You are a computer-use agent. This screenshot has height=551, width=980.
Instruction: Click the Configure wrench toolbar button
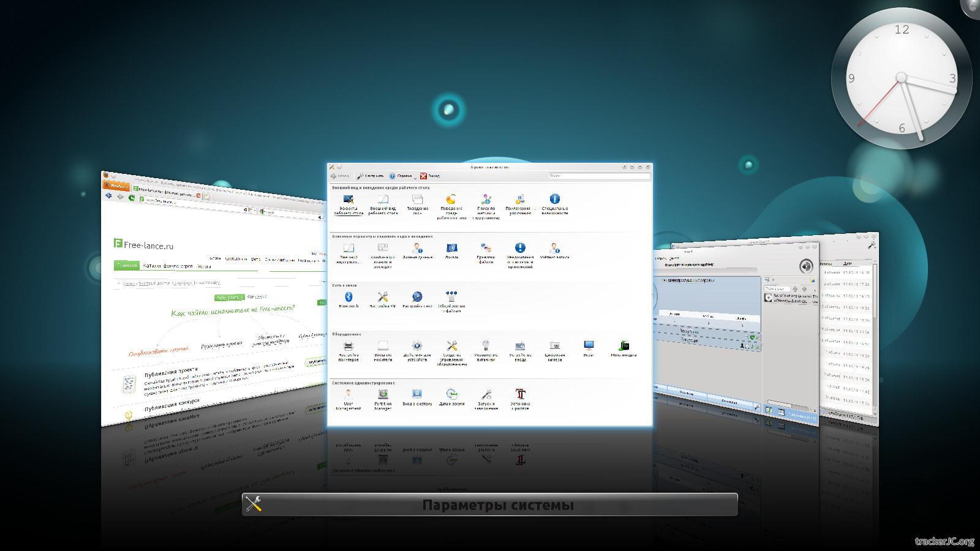click(371, 176)
